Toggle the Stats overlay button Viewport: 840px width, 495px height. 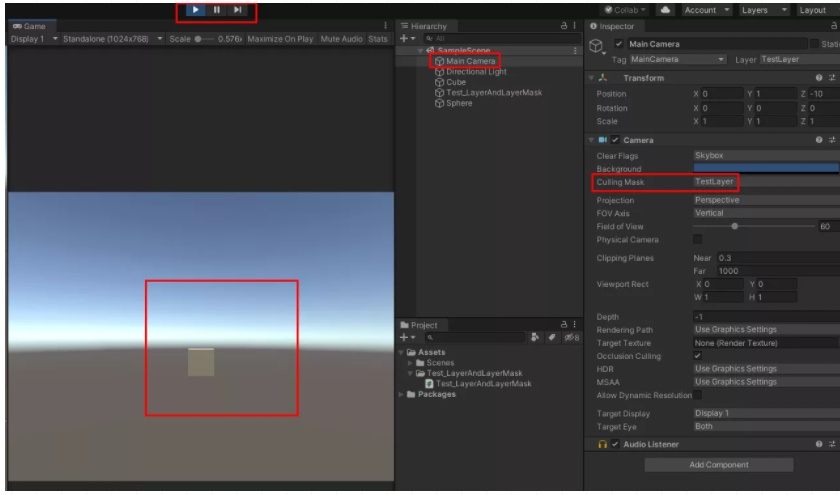[x=378, y=39]
